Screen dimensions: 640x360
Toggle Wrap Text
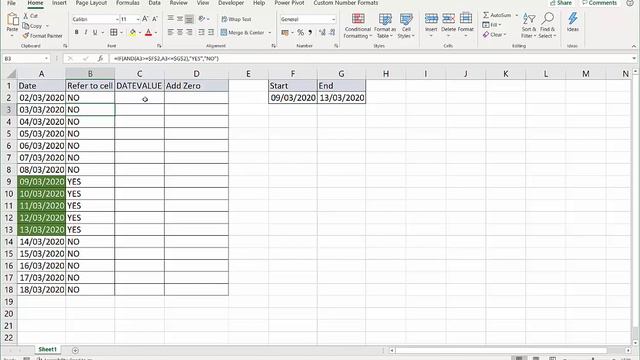point(236,19)
